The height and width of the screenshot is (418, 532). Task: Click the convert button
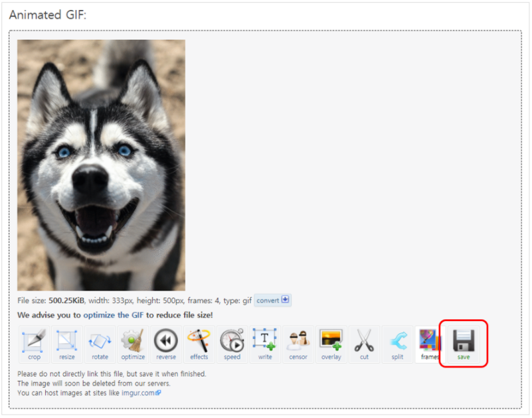tap(272, 301)
